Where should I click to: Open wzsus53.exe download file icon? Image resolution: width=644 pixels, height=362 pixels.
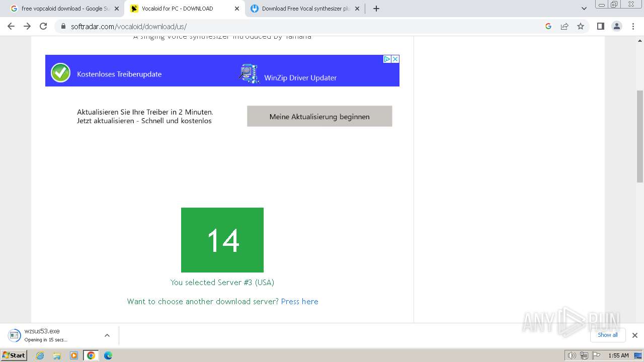[15, 335]
